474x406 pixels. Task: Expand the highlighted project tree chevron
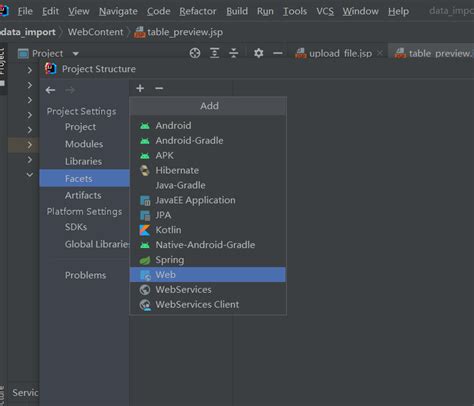(x=30, y=145)
